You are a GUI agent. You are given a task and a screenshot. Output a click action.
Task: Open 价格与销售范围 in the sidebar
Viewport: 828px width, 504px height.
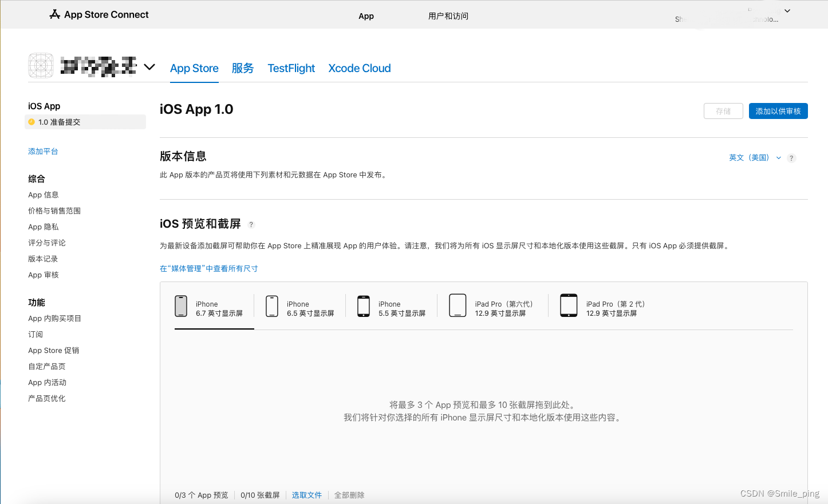54,211
